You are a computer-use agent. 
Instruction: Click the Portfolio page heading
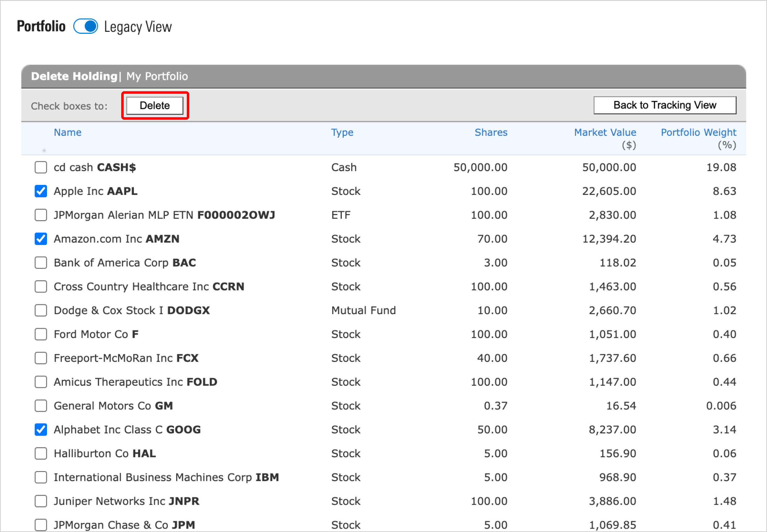click(x=41, y=26)
